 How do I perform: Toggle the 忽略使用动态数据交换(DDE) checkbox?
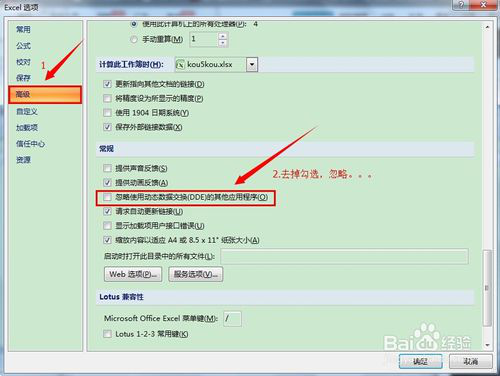pos(107,197)
